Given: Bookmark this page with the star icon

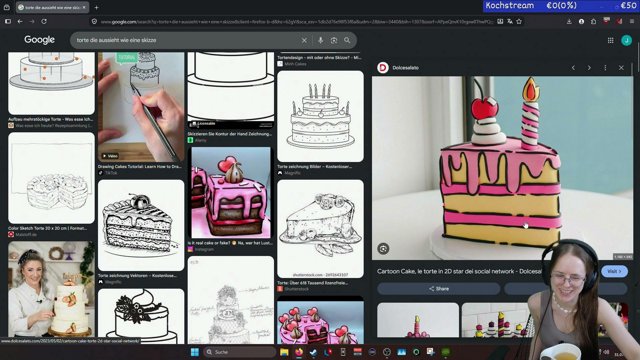Looking at the screenshot, I should [519, 21].
